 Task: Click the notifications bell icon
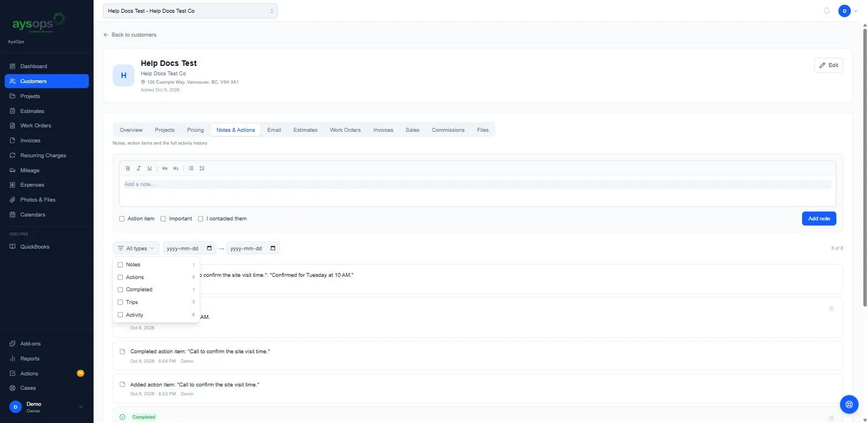click(826, 11)
